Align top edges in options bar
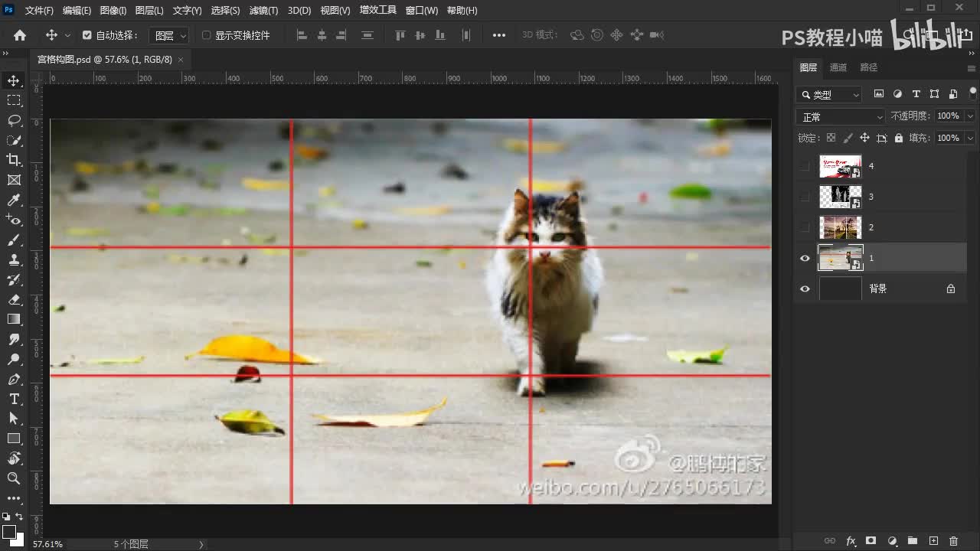The height and width of the screenshot is (551, 980). click(x=400, y=35)
